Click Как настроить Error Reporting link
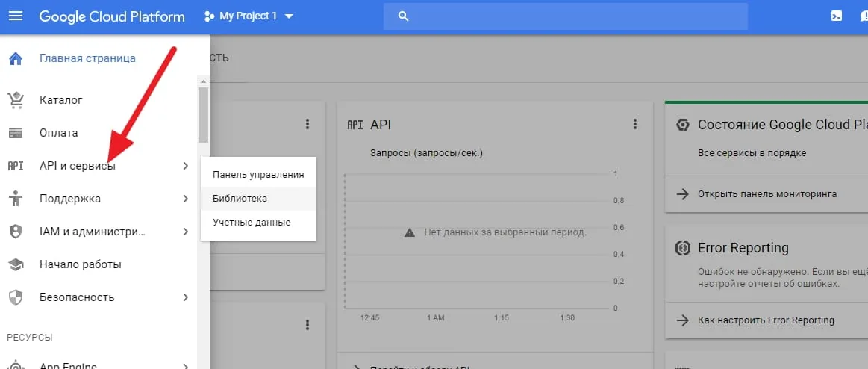The height and width of the screenshot is (369, 868). 766,320
